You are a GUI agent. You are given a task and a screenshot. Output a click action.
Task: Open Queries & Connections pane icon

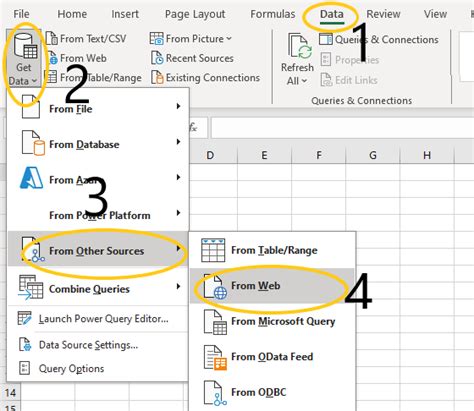coord(325,39)
